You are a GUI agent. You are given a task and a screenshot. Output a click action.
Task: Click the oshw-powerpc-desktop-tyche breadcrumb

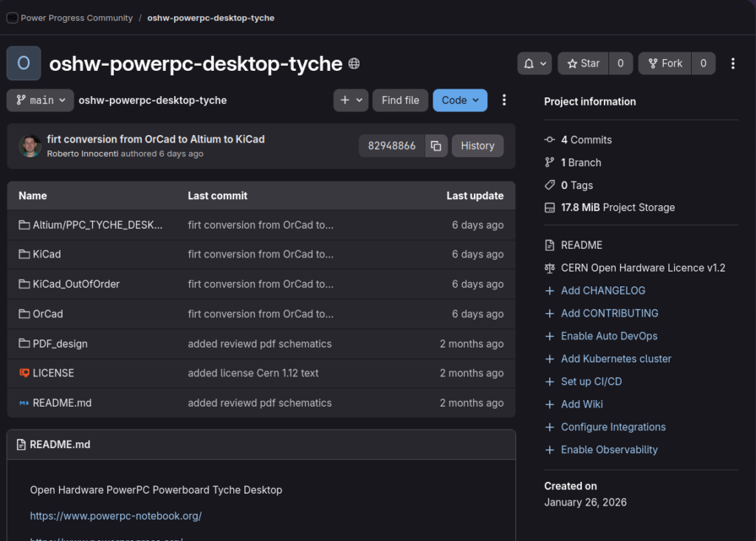coord(210,18)
